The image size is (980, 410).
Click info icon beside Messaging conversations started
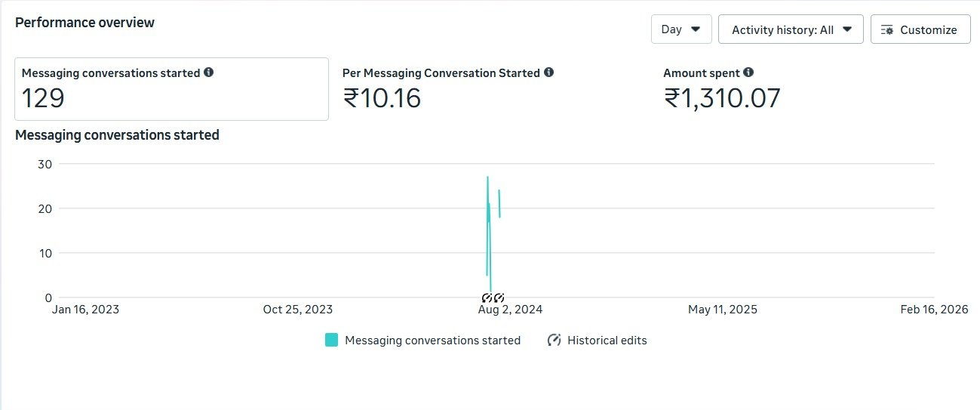click(208, 72)
